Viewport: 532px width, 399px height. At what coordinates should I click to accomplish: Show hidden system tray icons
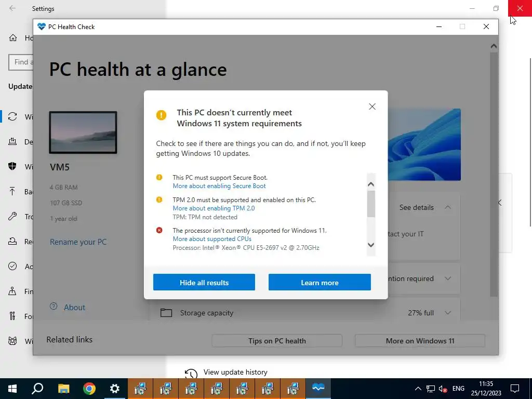coord(418,389)
